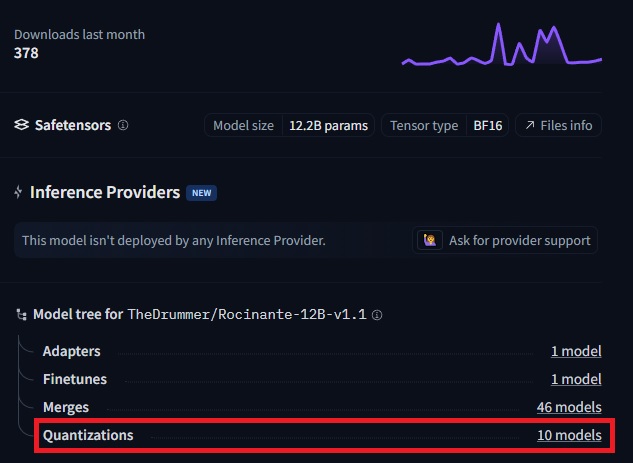Screen dimensions: 633x463
Task: Click the model tree branch icon
Action: point(21,314)
